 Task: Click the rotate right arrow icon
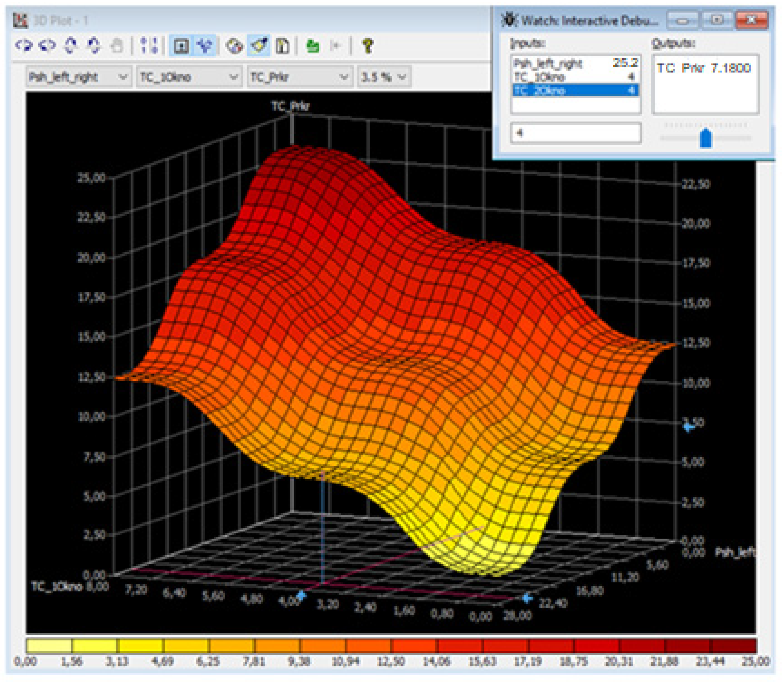pos(47,46)
